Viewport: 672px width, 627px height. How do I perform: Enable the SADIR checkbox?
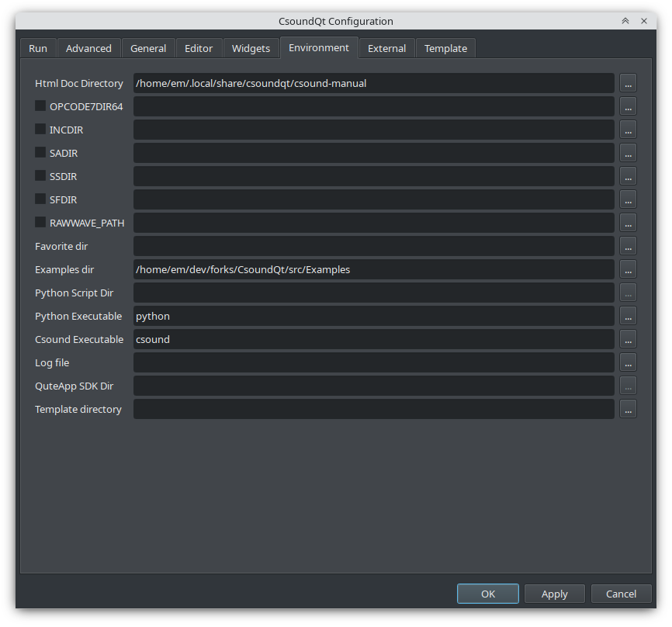[40, 152]
